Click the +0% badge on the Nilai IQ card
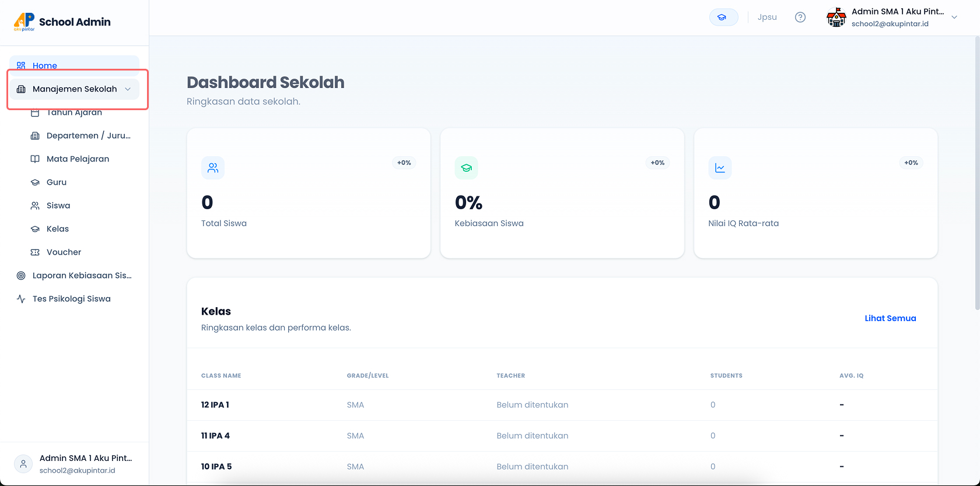This screenshot has height=486, width=980. point(911,163)
